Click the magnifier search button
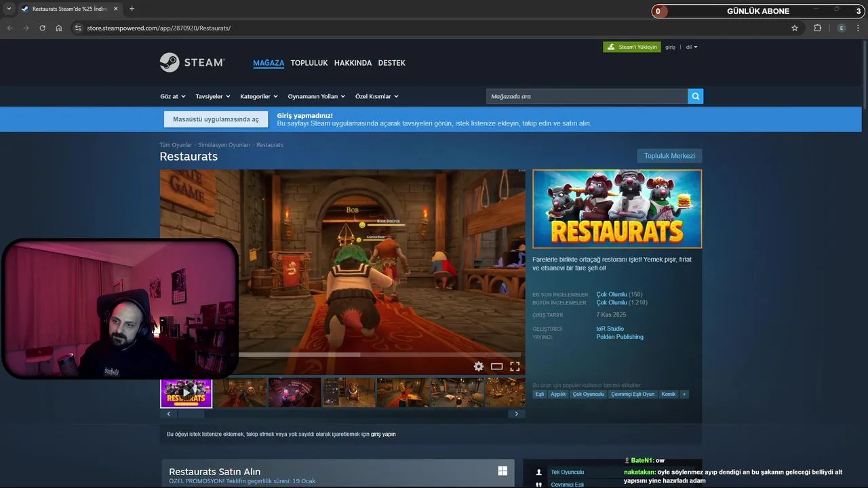The width and height of the screenshot is (868, 488). [695, 96]
